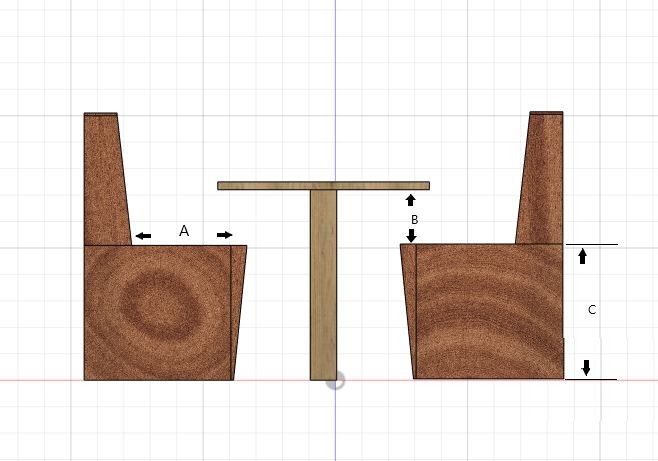This screenshot has height=461, width=658.
Task: Click the gray origin point marker
Action: [336, 380]
